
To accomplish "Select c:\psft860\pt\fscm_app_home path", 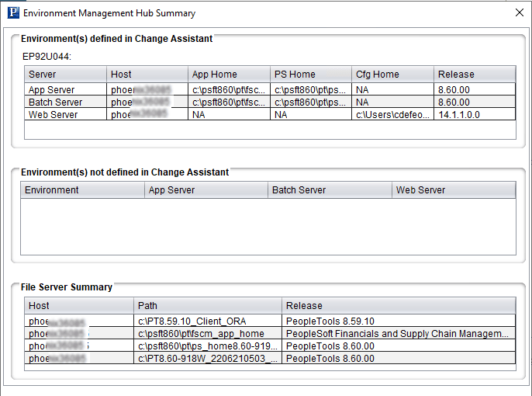I will (208, 334).
